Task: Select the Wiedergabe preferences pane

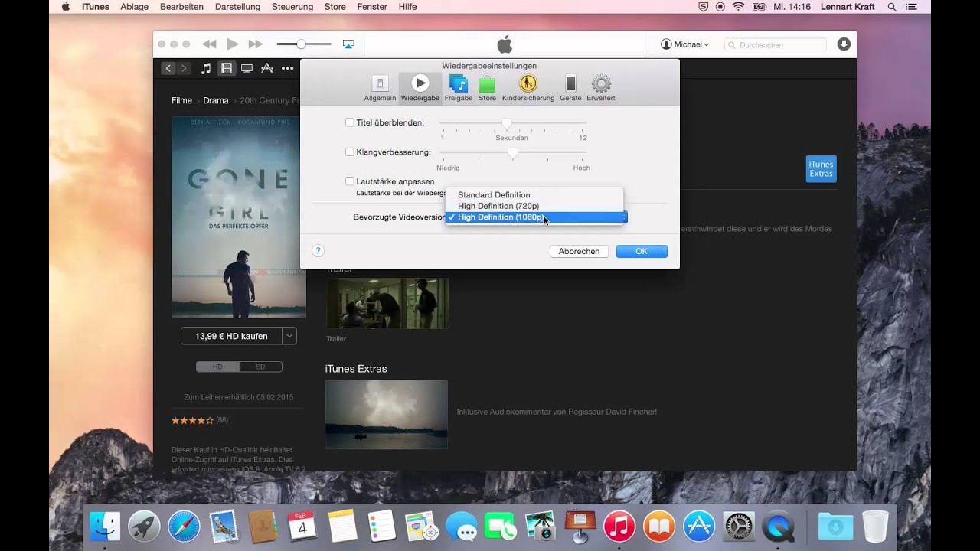Action: coord(420,88)
